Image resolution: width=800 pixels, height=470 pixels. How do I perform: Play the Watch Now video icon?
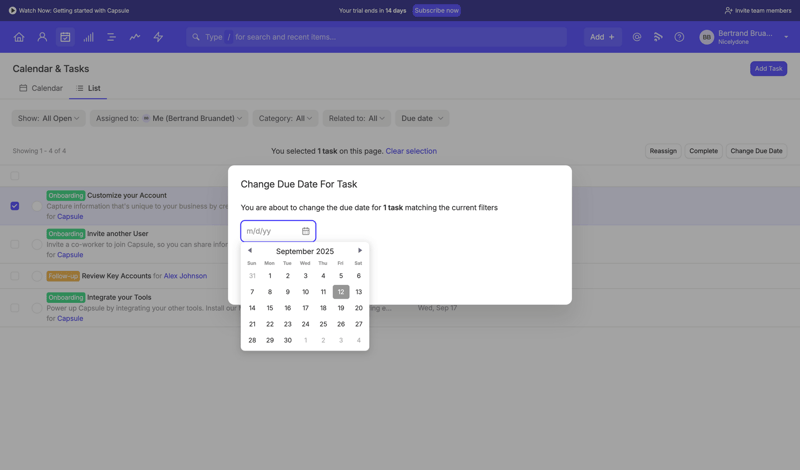[x=12, y=10]
